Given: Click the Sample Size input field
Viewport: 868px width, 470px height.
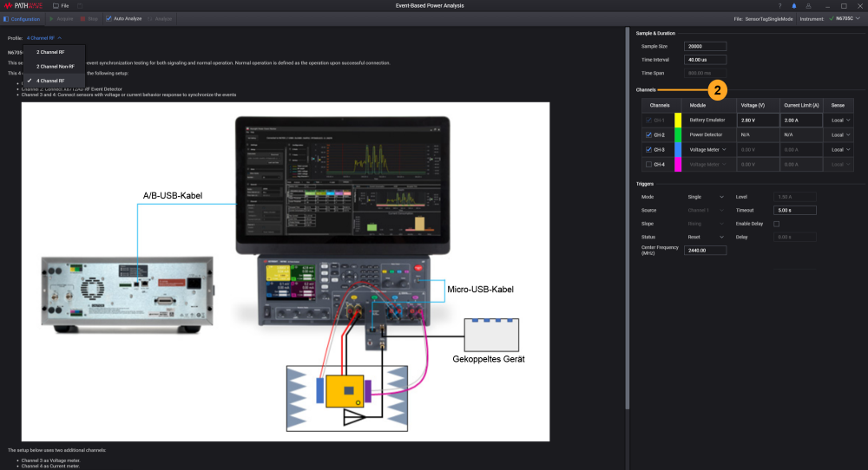Looking at the screenshot, I should pos(705,46).
